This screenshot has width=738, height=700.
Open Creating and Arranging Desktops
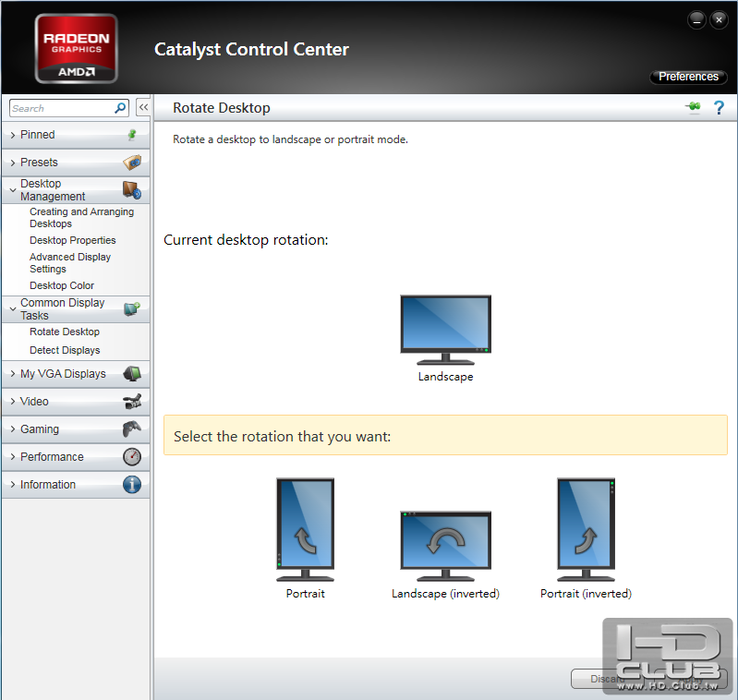81,217
